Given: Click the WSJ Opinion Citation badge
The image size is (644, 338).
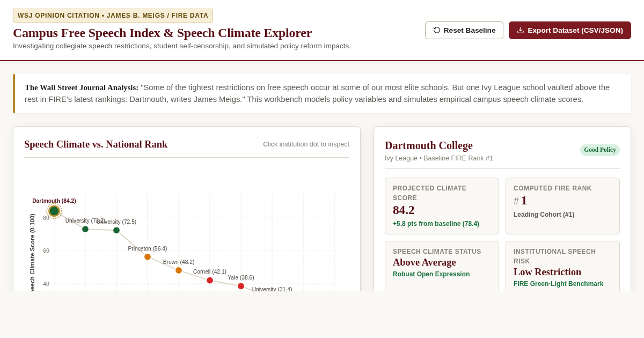Looking at the screenshot, I should (x=113, y=16).
